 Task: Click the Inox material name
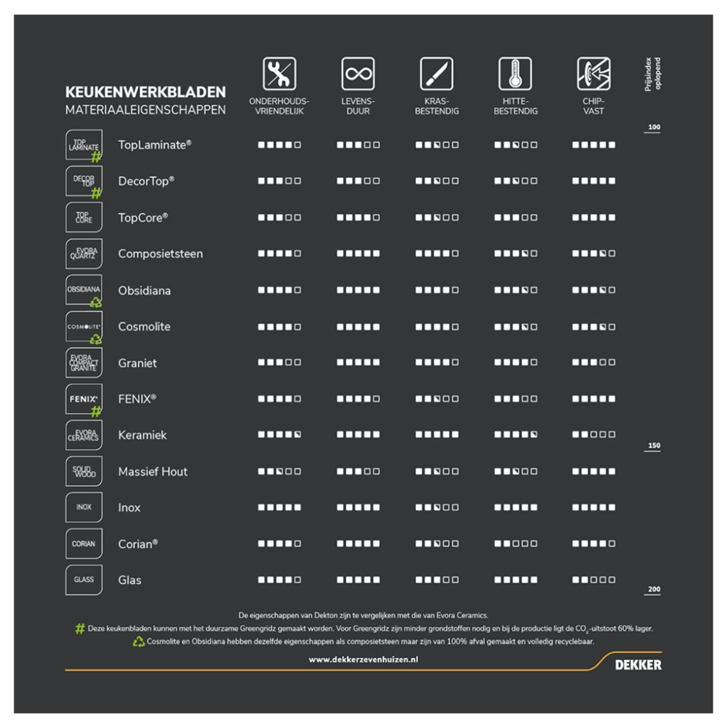point(129,508)
